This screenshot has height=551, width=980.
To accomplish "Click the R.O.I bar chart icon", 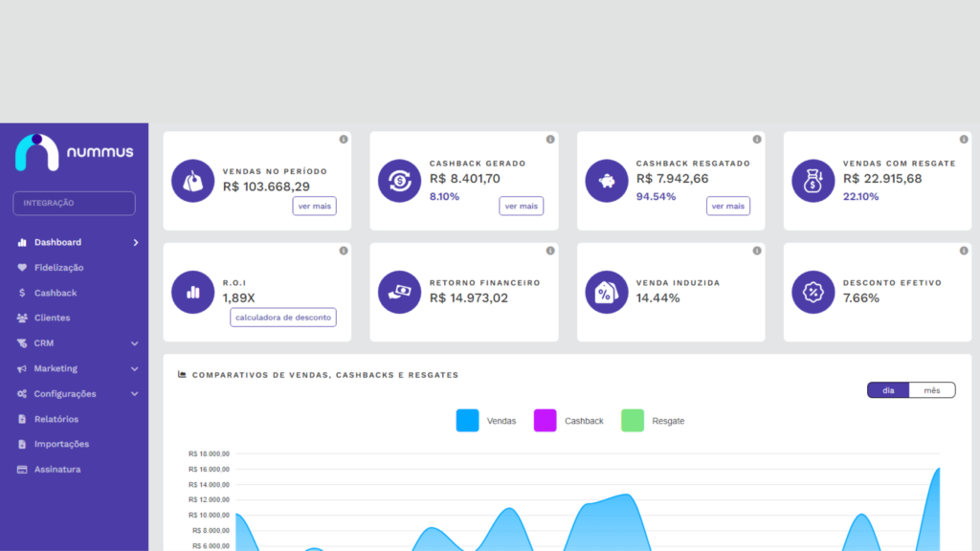I will coord(193,292).
